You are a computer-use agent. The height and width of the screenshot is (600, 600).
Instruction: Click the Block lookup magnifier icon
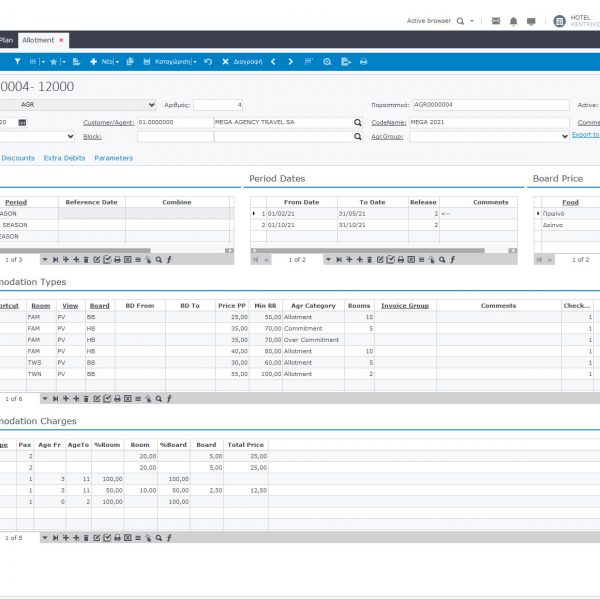pyautogui.click(x=358, y=137)
